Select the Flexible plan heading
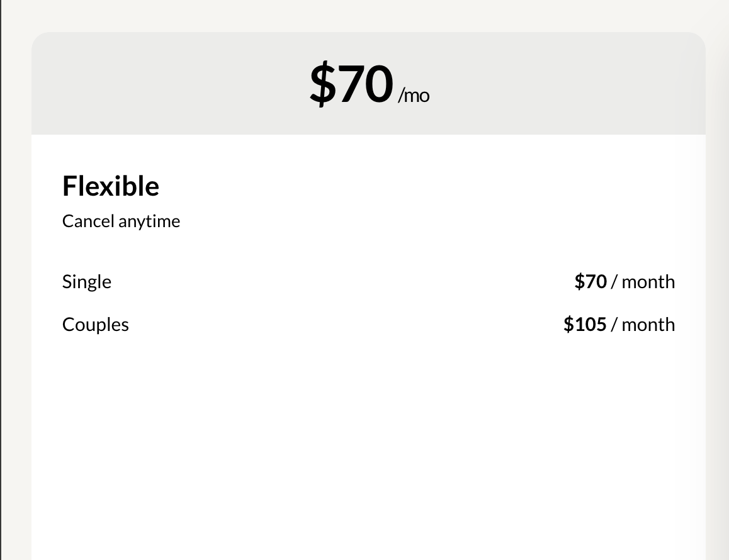This screenshot has width=729, height=560. [x=111, y=186]
